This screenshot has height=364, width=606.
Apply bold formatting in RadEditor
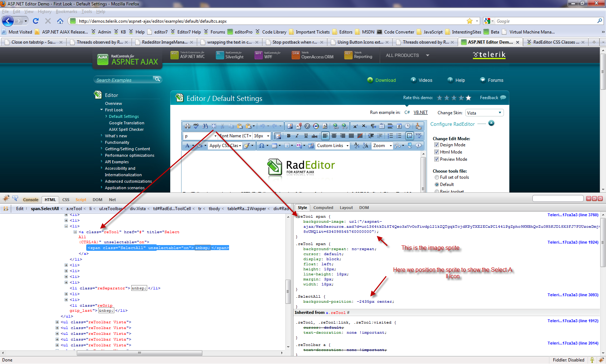point(289,136)
